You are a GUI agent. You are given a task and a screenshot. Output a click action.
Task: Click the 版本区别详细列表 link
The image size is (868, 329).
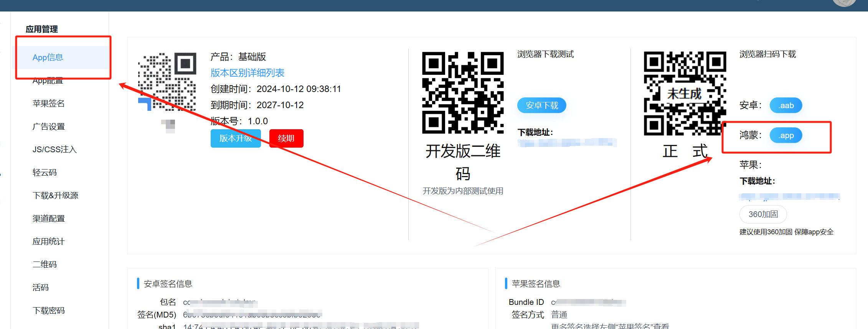pos(248,73)
